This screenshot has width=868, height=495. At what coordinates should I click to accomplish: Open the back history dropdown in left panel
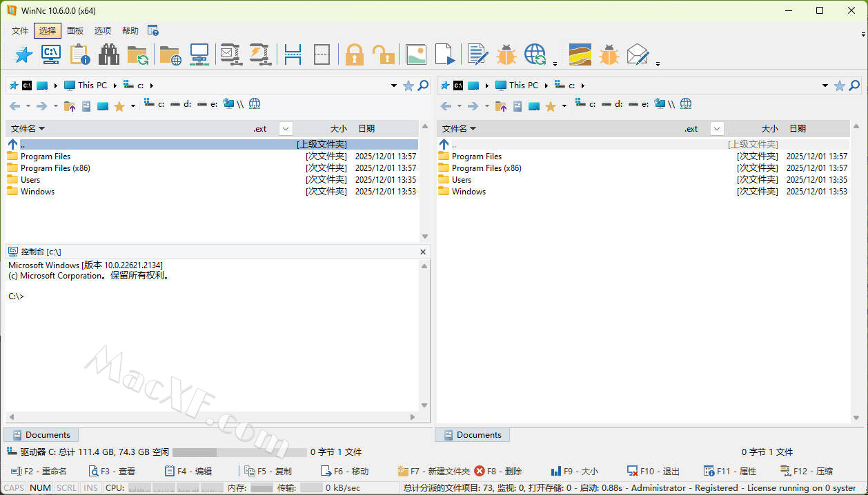[x=28, y=106]
